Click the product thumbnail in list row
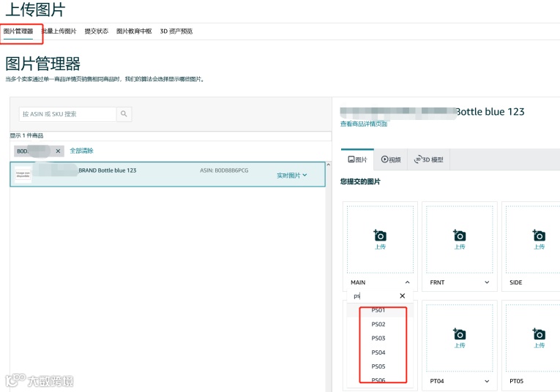 click(x=23, y=174)
